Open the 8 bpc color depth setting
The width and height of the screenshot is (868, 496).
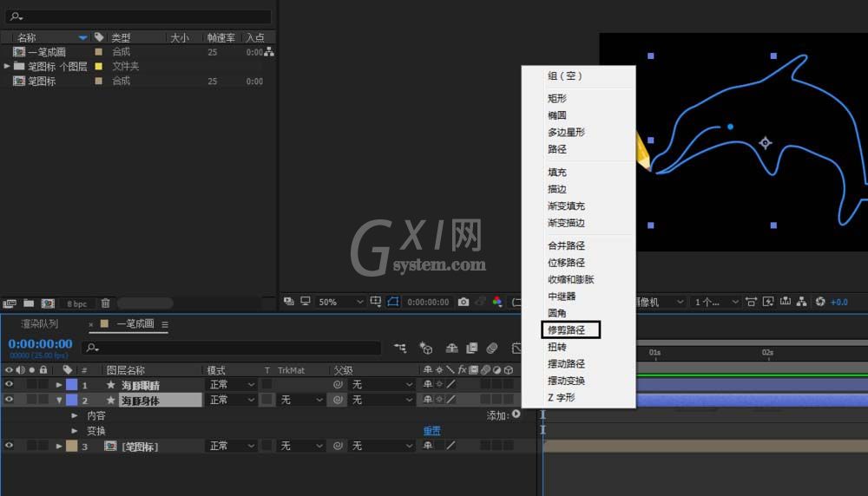click(76, 303)
